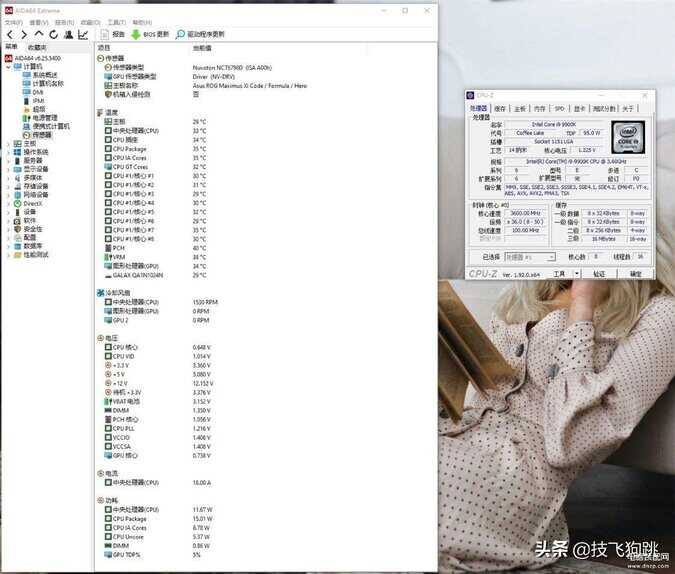The height and width of the screenshot is (574, 675).
Task: Click the 功耗 power section icon
Action: point(100,500)
